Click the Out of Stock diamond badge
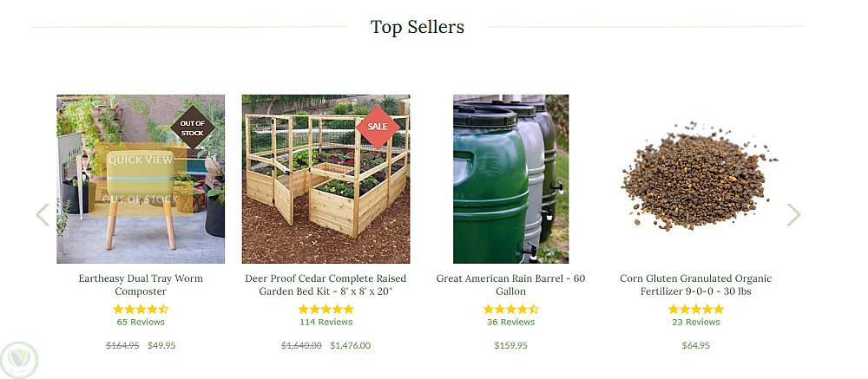The image size is (868, 379). click(x=192, y=127)
